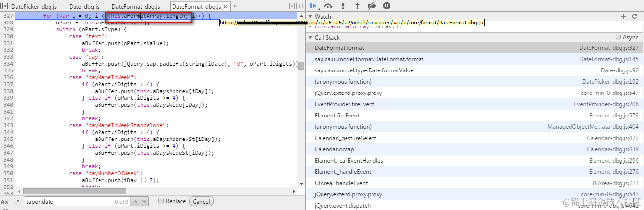Go to previous search match
The image size is (644, 210).
click(136, 201)
